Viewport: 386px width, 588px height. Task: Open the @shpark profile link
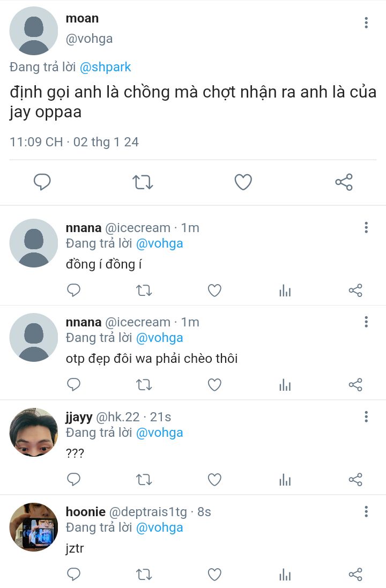(x=106, y=67)
